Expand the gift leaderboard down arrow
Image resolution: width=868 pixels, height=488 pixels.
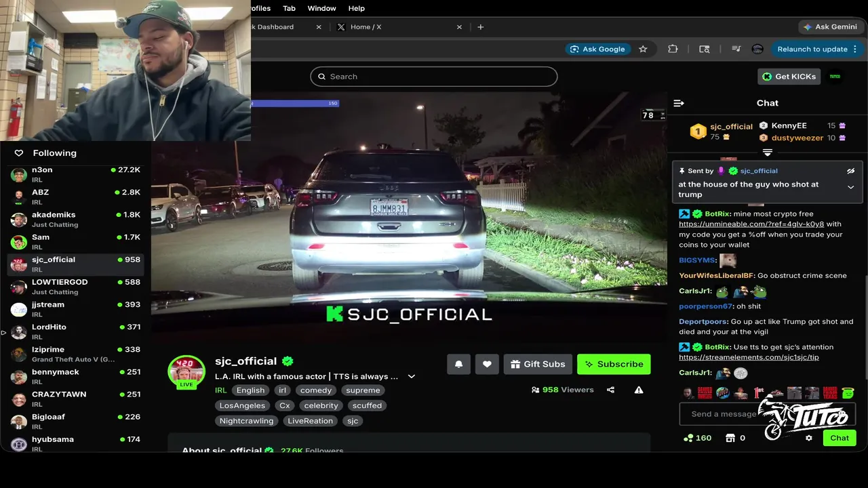point(768,152)
